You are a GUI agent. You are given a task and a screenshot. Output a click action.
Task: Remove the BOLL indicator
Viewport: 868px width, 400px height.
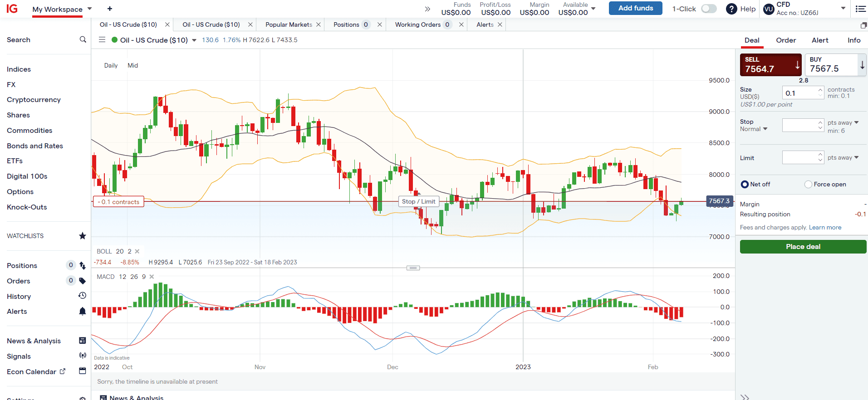pos(137,251)
